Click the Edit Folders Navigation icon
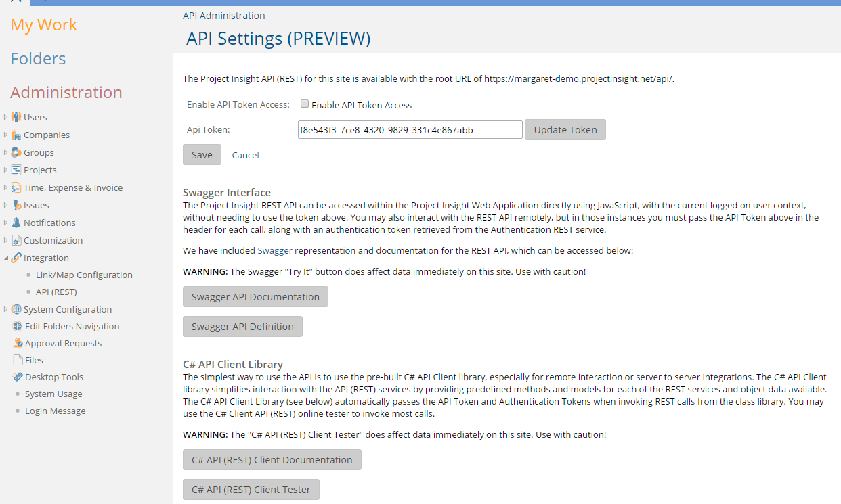The width and height of the screenshot is (841, 504). [18, 326]
